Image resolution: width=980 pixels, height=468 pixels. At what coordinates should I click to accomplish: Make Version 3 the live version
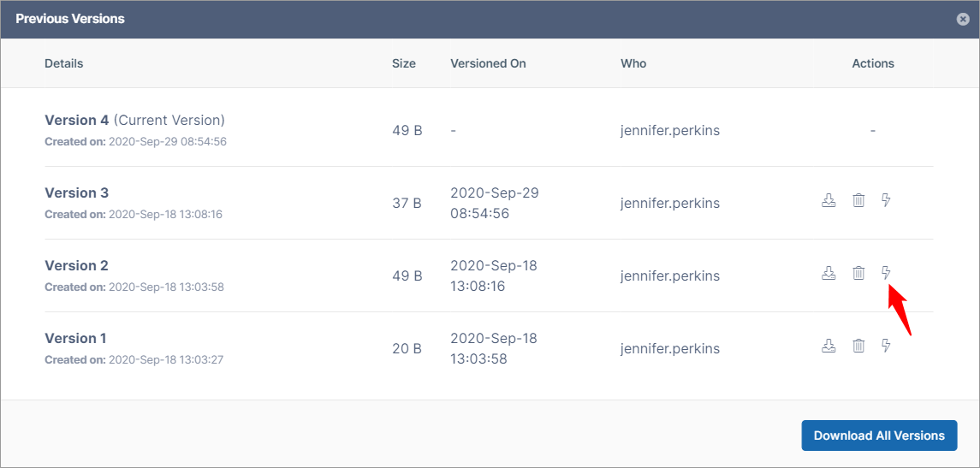point(886,200)
